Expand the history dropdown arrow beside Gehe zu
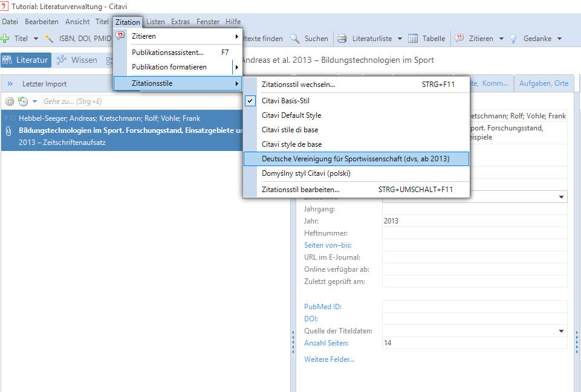581x392 pixels. (35, 101)
